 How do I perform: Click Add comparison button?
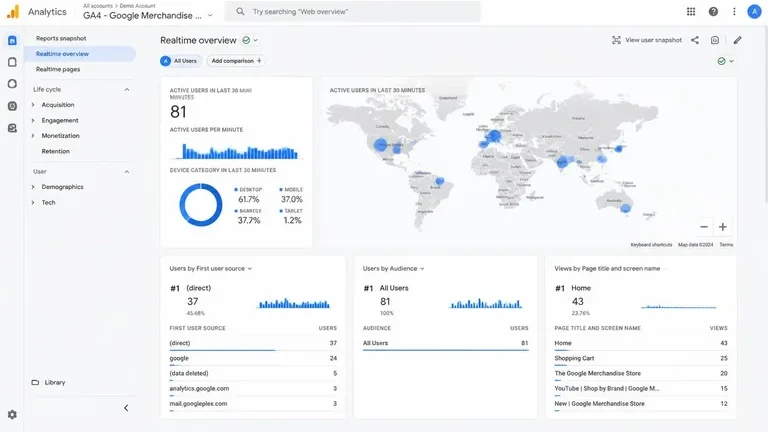click(x=236, y=61)
